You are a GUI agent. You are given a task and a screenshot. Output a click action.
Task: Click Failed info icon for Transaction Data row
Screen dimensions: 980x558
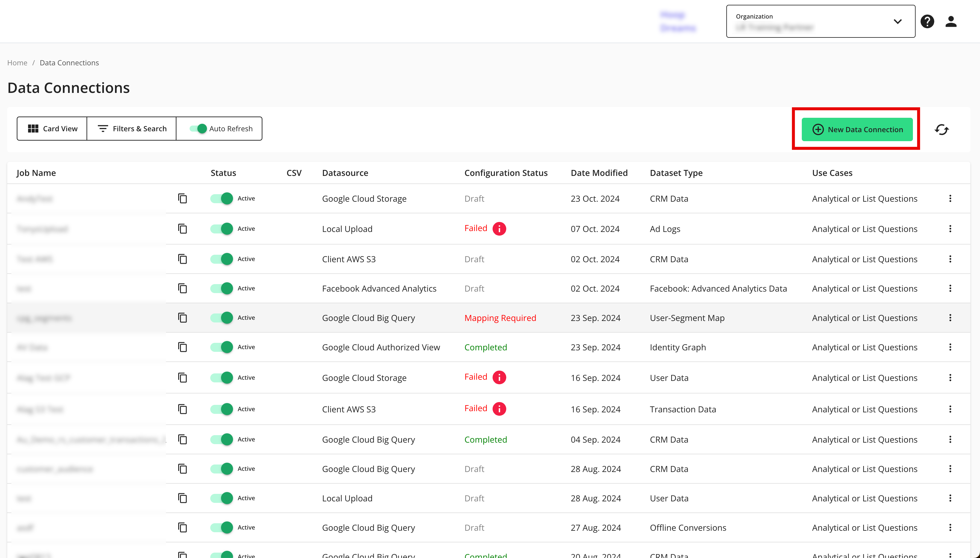click(x=499, y=409)
